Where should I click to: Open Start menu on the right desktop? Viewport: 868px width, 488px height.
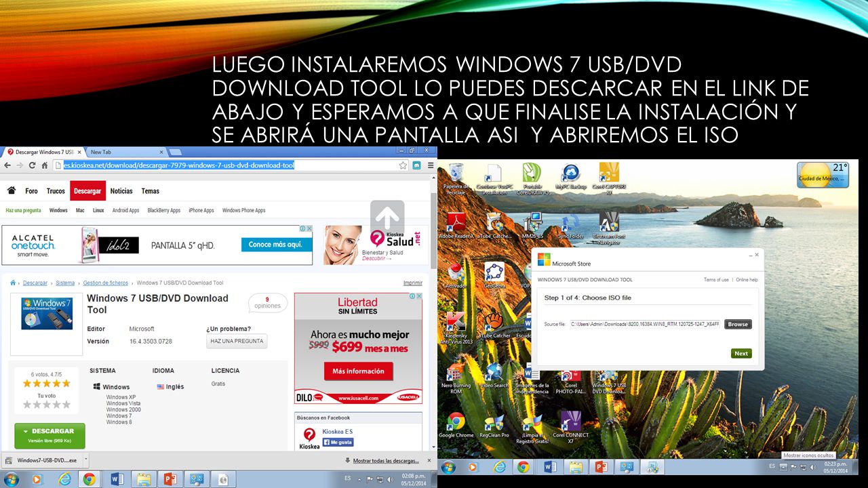click(448, 467)
